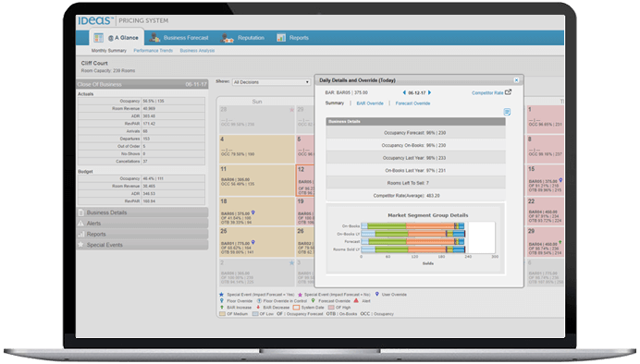Click the Forecast bar in the chart
The height and width of the screenshot is (364, 640).
pos(412,242)
